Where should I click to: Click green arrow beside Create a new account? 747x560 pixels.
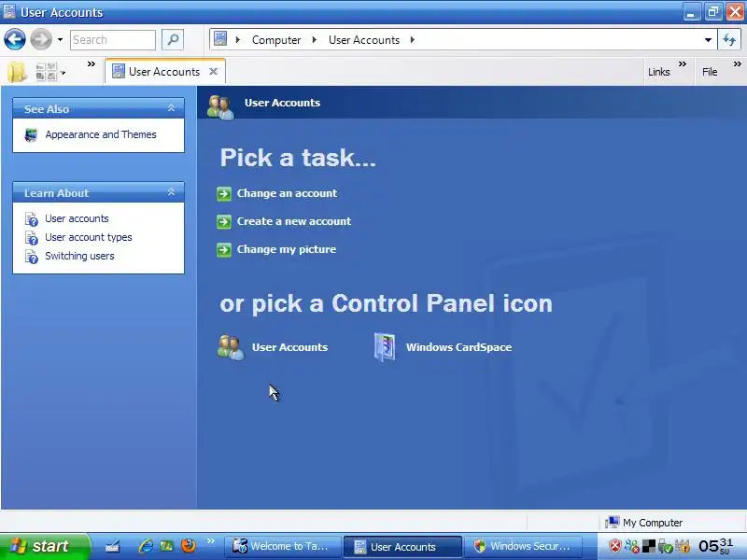point(224,222)
